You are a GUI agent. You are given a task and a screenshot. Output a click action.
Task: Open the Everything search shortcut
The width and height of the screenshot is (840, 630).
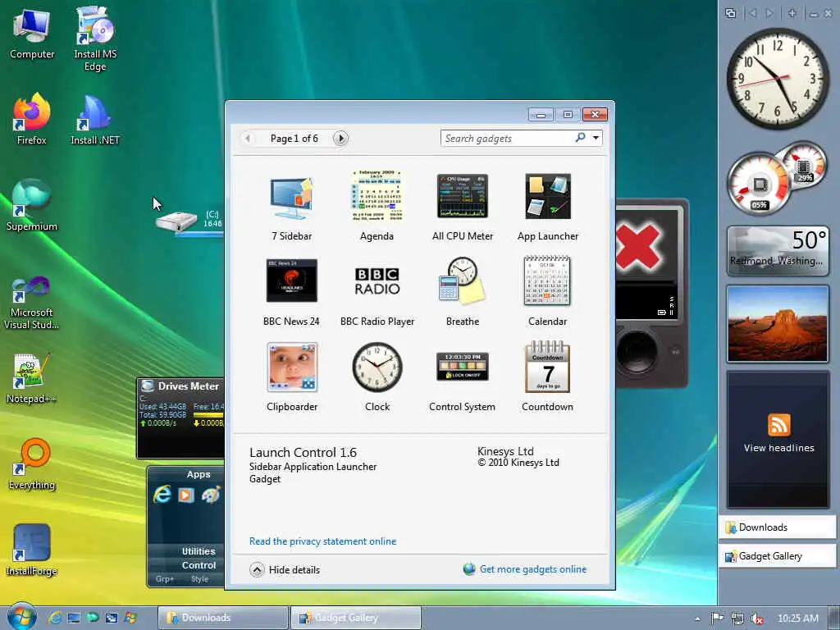[x=32, y=464]
